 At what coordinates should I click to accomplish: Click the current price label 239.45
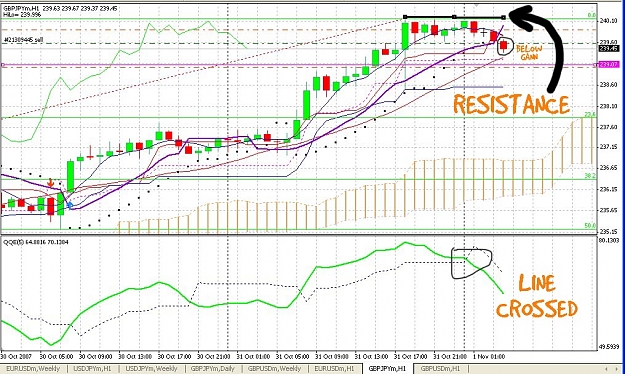(609, 49)
